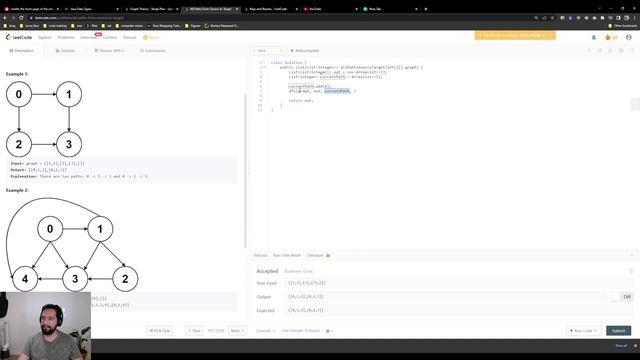
Task: Go back in the browser
Action: [5, 18]
